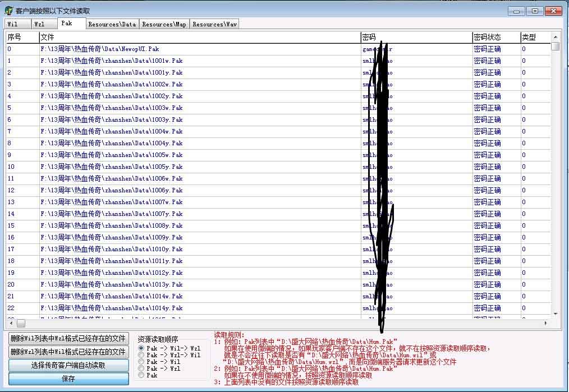Open the Resources\Map tab
The height and width of the screenshot is (392, 569).
(x=164, y=24)
